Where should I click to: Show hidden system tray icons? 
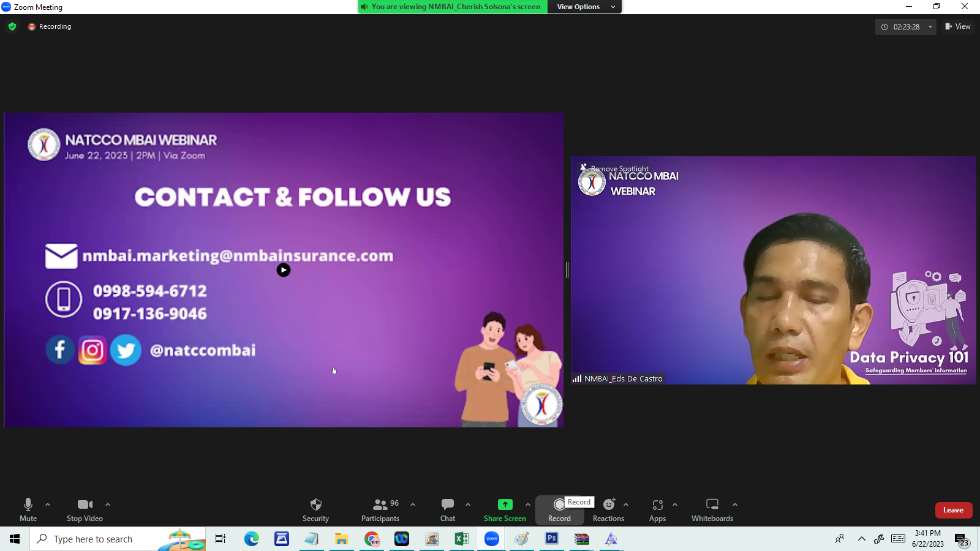click(x=862, y=539)
